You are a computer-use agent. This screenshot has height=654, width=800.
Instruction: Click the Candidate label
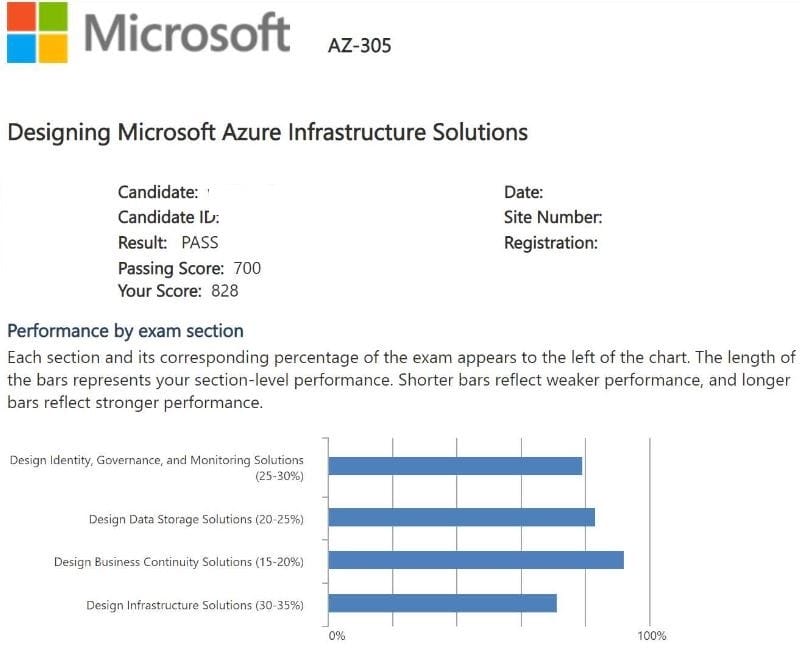point(158,193)
